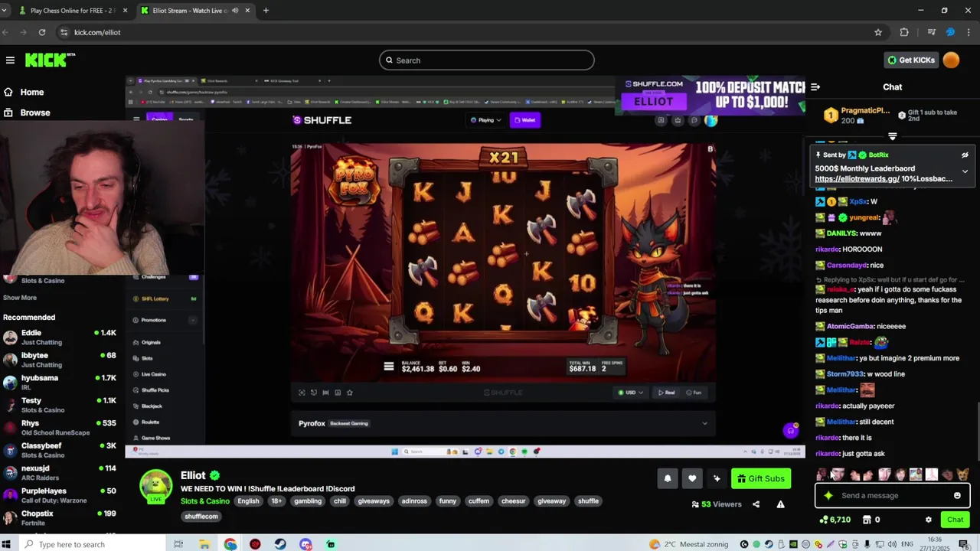Show More followed channels
This screenshot has height=551, width=980.
[20, 298]
